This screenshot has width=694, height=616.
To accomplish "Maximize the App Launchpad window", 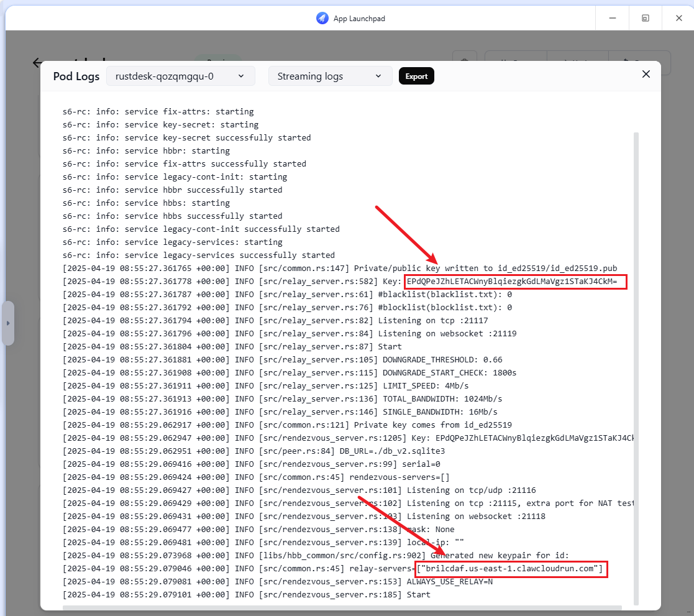I will click(x=646, y=18).
